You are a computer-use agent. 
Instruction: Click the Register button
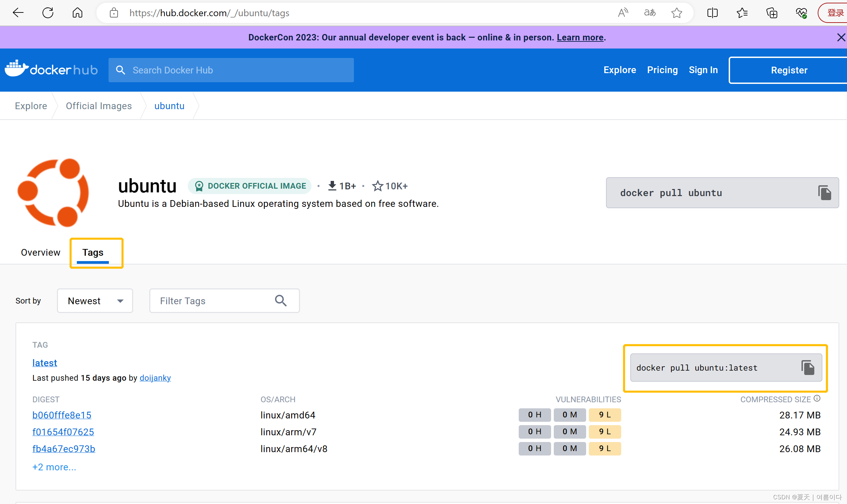(x=789, y=70)
